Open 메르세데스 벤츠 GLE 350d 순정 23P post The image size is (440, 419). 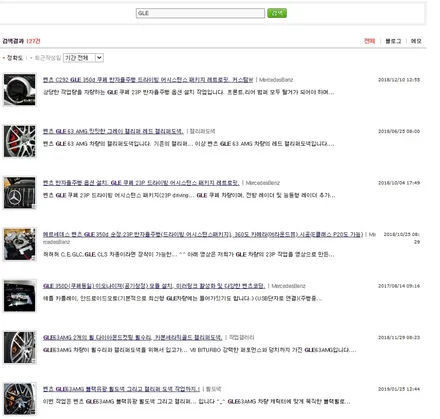(203, 234)
